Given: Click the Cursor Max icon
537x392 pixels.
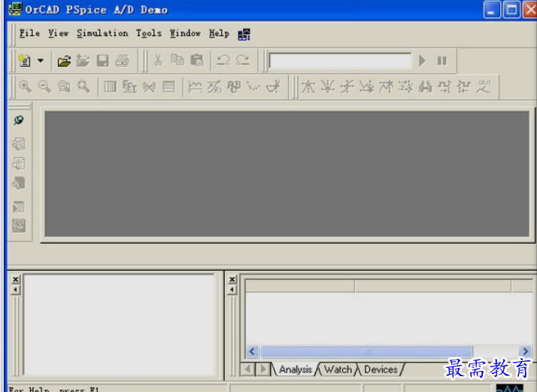Looking at the screenshot, I should coord(386,87).
